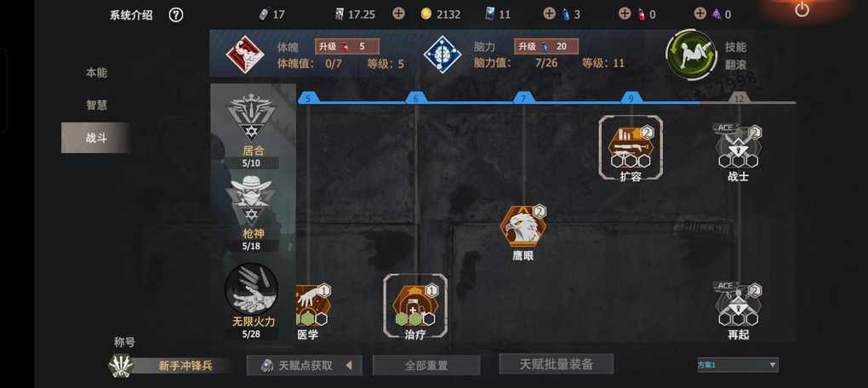868x388 pixels.
Task: Select the 鹰眼 eagle talent icon
Action: [x=523, y=225]
